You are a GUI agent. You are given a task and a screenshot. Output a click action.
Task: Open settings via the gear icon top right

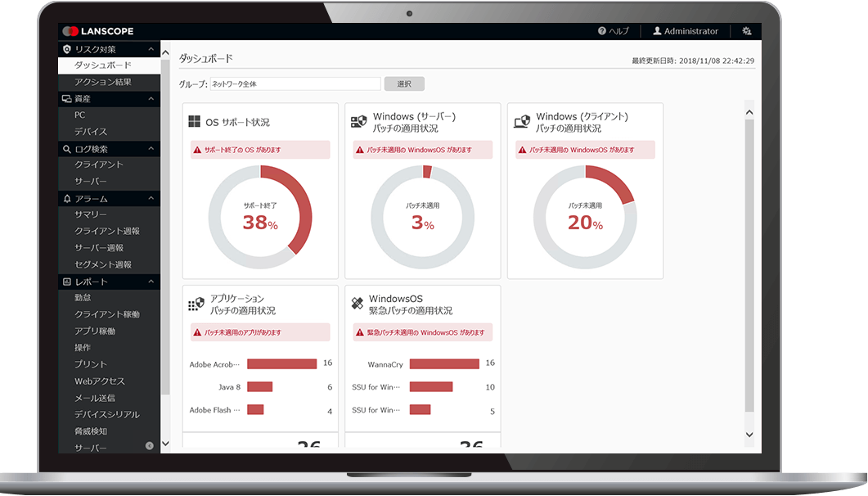[745, 31]
